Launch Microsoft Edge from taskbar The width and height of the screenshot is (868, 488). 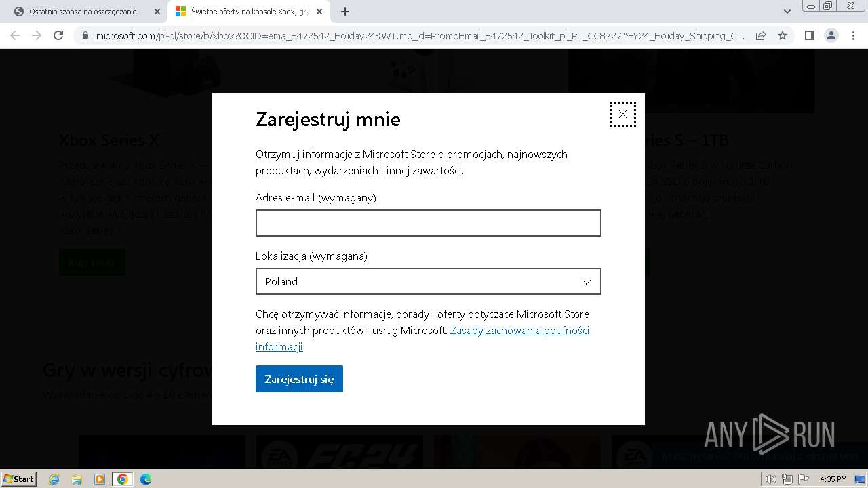146,479
